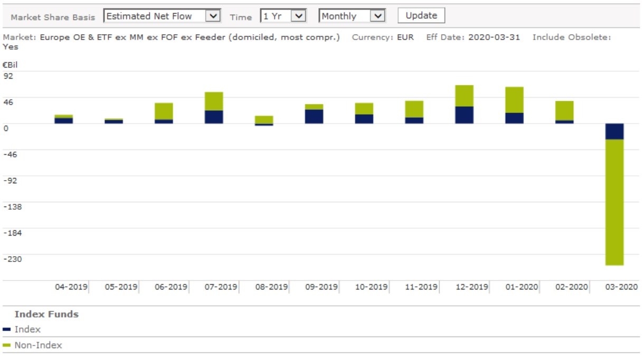
Task: Click the large negative 03-2020 Non-Index bar
Action: (x=614, y=202)
